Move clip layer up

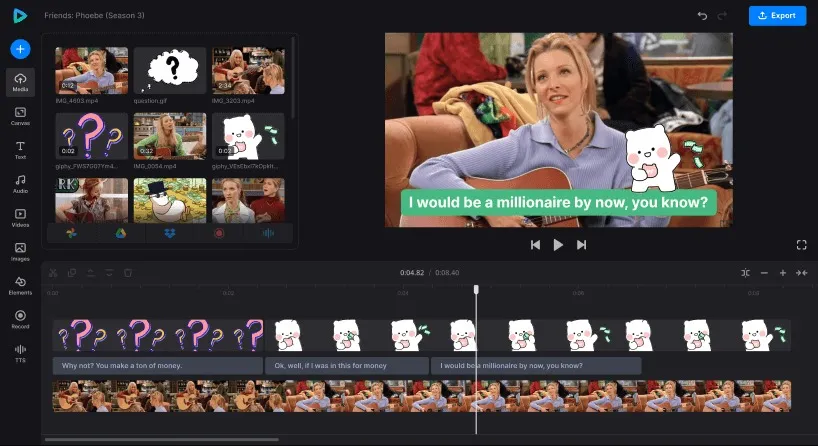(90, 273)
